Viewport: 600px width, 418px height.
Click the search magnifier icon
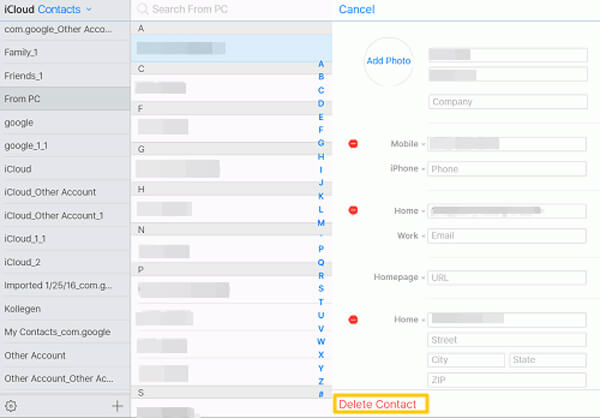coord(142,9)
